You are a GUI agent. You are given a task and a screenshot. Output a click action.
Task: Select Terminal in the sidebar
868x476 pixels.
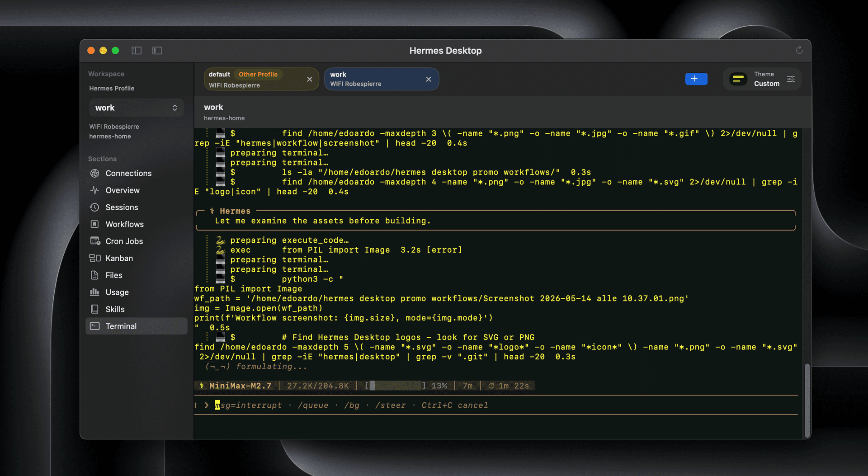point(136,326)
